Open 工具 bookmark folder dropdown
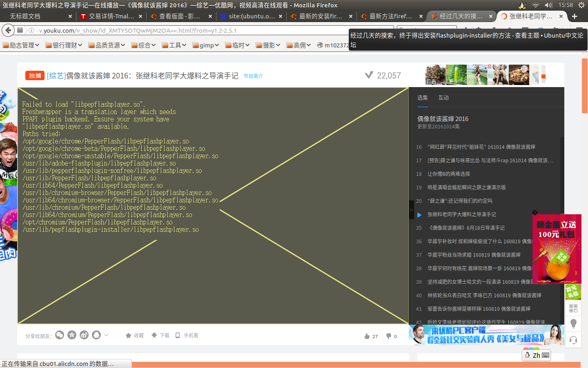 (x=174, y=45)
